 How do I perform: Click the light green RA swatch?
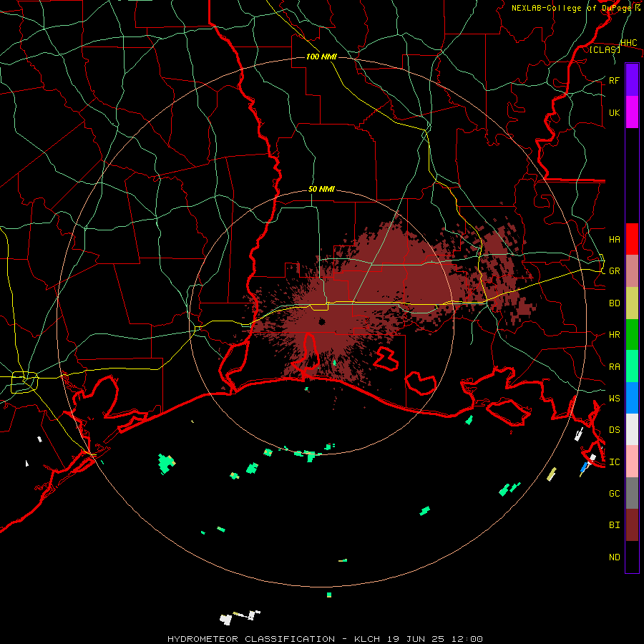tap(632, 366)
